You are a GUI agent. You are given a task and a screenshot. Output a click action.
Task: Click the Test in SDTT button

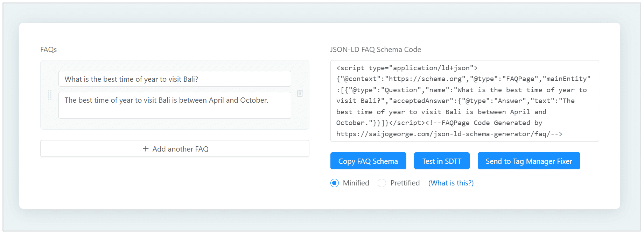click(442, 161)
